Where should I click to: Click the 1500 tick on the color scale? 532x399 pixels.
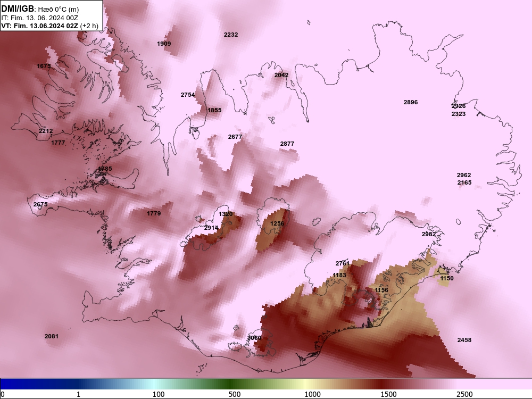coord(388,394)
